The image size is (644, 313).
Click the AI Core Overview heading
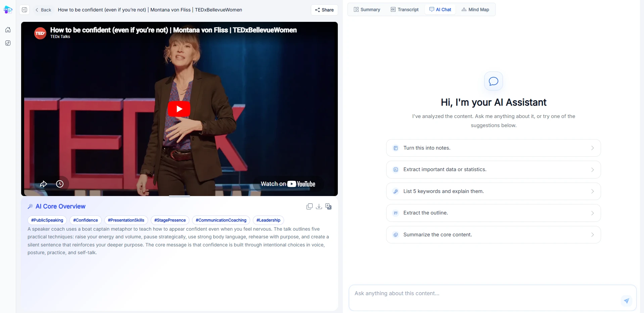click(60, 206)
